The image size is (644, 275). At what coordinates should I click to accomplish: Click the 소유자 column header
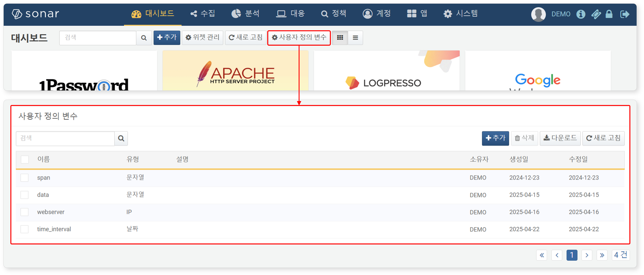coord(479,159)
